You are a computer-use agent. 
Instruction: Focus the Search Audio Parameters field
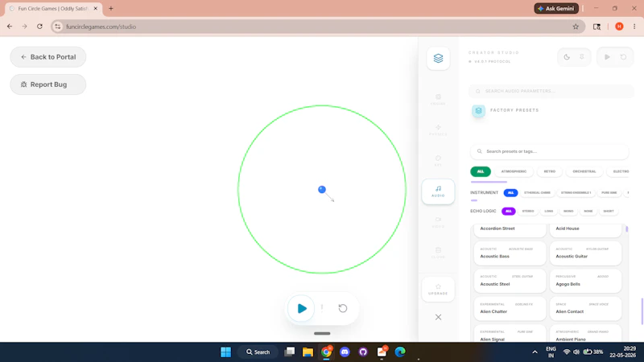[551, 91]
